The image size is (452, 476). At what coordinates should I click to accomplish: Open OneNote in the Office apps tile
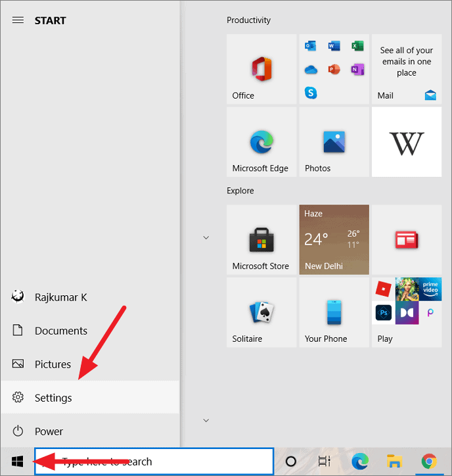click(357, 70)
